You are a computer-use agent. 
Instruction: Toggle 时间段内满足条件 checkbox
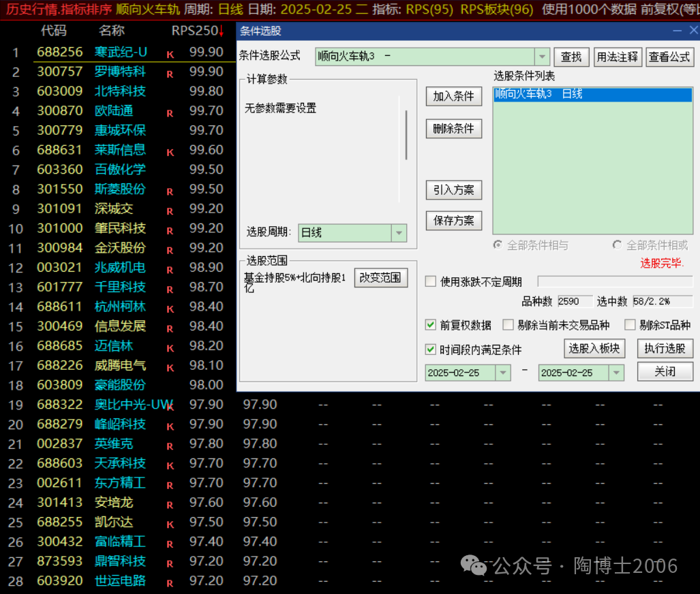(431, 349)
